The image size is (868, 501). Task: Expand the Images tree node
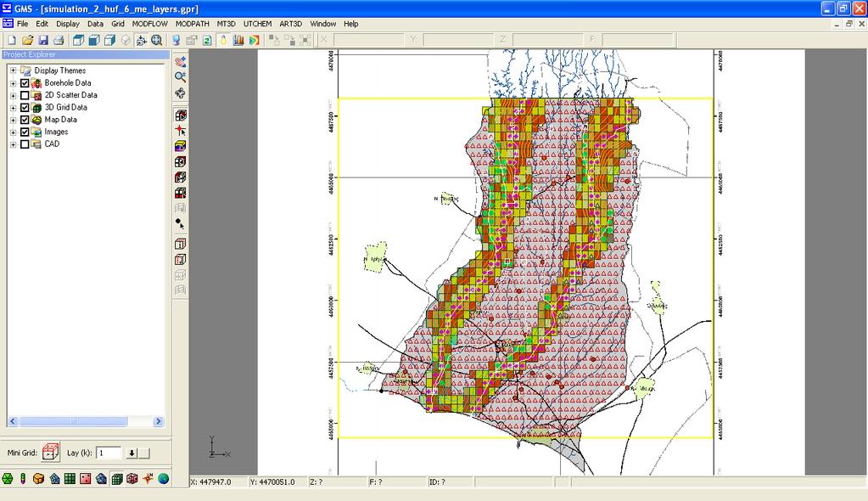click(x=13, y=132)
